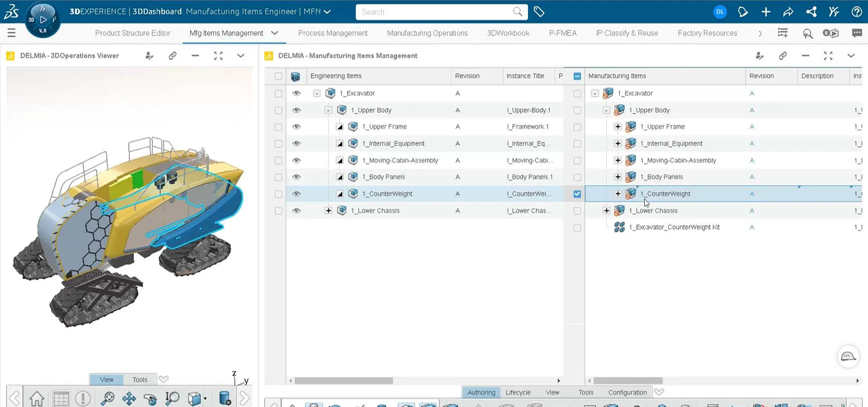Click the zoom fit magnifier in viewer toolbar

point(107,398)
